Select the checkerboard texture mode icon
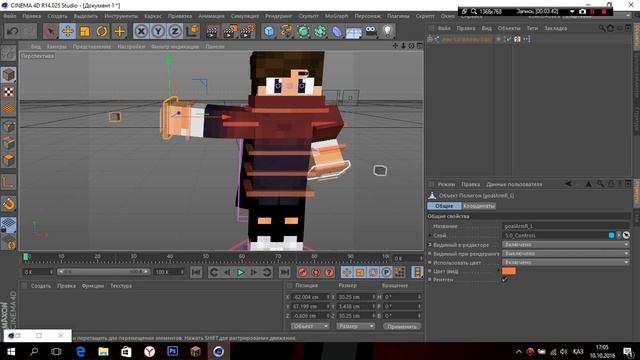 [x=8, y=92]
